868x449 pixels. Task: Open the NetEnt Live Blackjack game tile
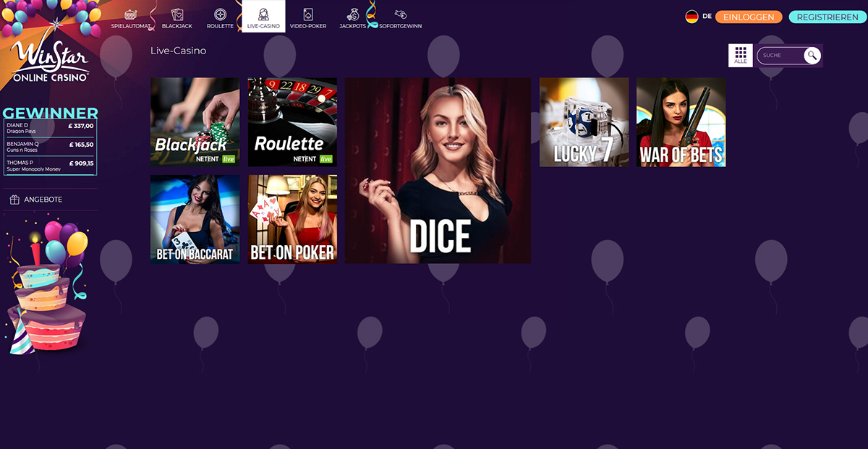(195, 122)
